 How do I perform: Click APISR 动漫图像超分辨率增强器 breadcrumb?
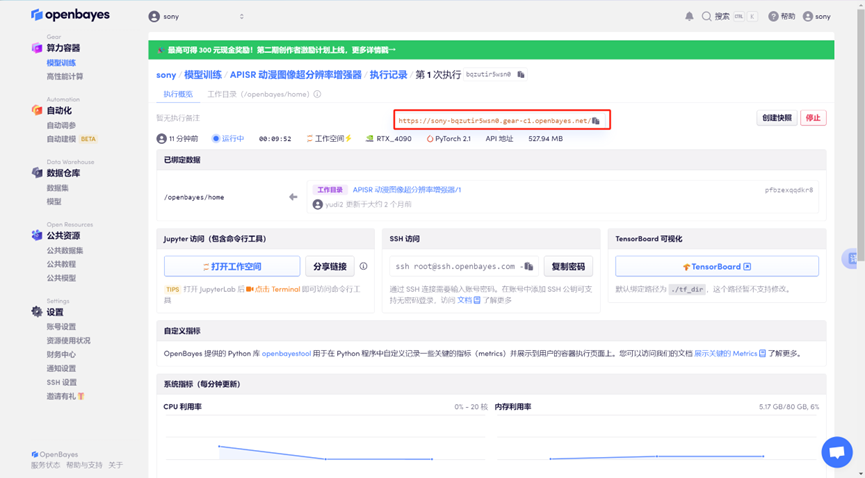pos(296,75)
